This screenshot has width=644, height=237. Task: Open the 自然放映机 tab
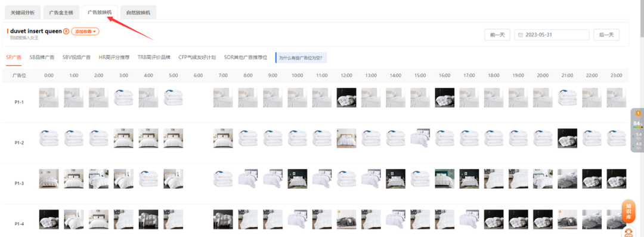point(138,13)
